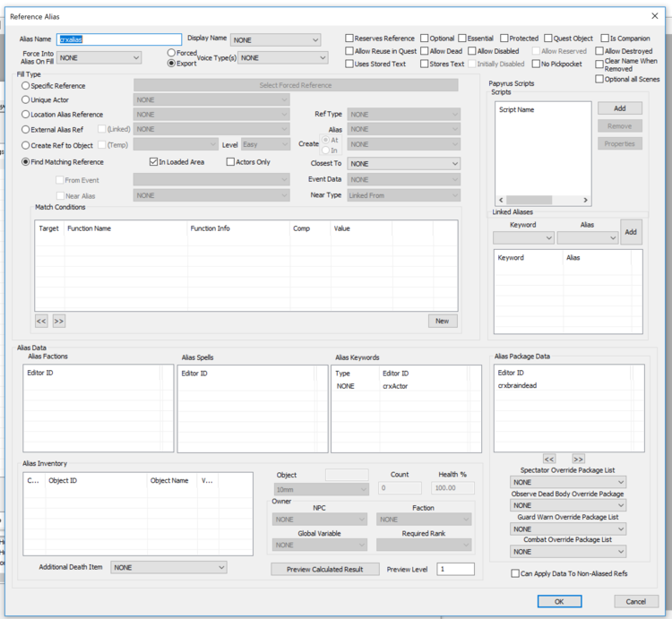Enable Allow Destroyed checkbox
The width and height of the screenshot is (672, 619).
point(599,51)
